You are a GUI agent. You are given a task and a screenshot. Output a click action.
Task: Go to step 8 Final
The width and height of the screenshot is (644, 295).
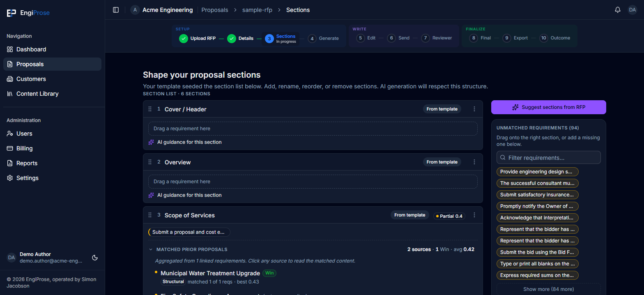[x=480, y=38]
